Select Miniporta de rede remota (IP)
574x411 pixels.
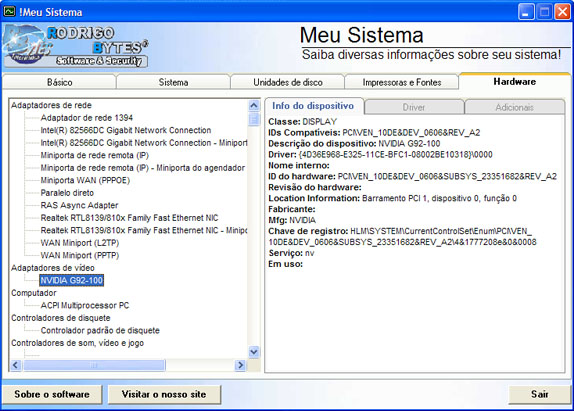94,155
